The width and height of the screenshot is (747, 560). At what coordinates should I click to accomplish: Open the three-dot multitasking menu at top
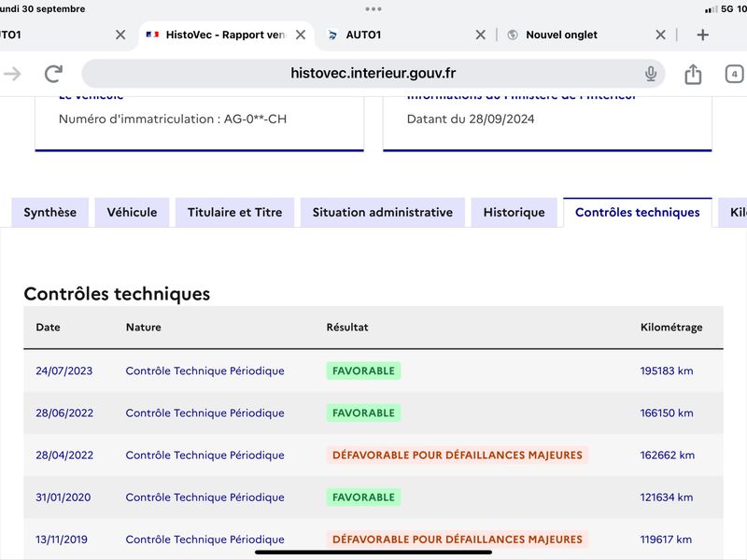[373, 9]
